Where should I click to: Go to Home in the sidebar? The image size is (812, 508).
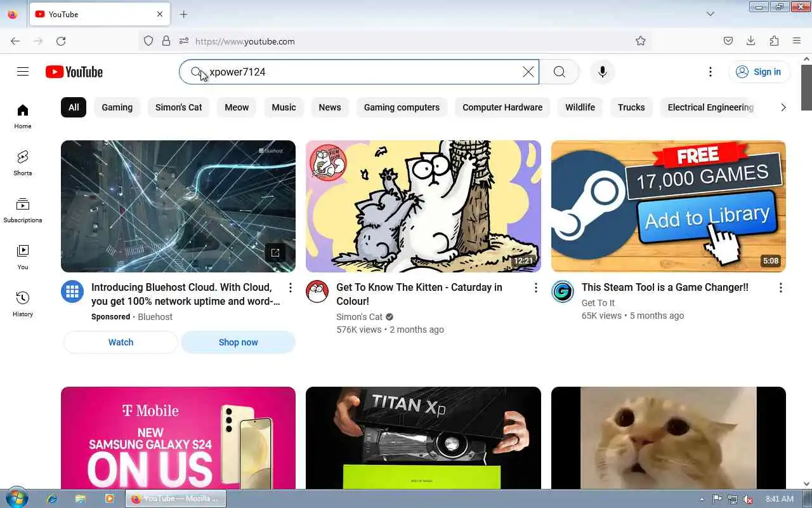pyautogui.click(x=23, y=116)
